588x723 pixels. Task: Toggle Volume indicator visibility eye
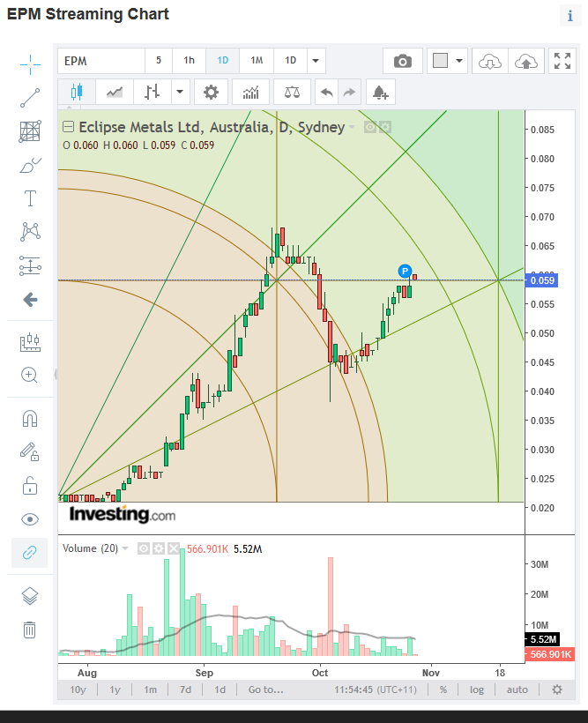[x=144, y=548]
